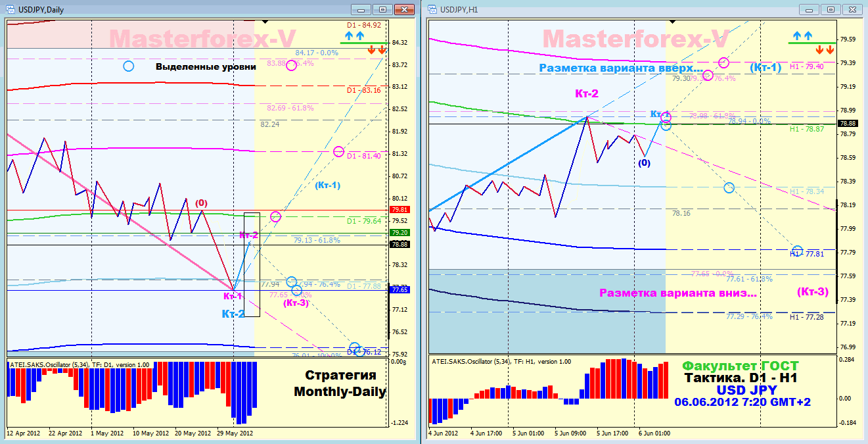The width and height of the screenshot is (868, 444).
Task: Click the "(Кт-1)" label in the Daily chart
Action: click(x=327, y=185)
